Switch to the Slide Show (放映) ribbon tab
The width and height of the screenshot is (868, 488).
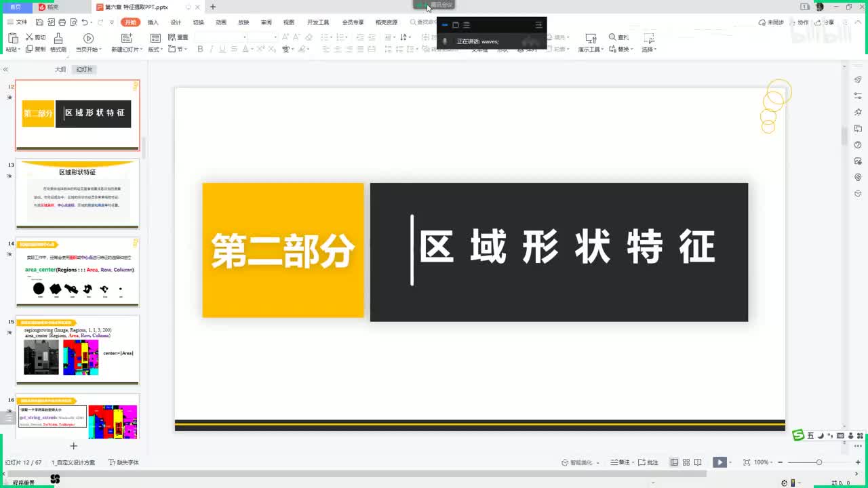click(x=243, y=22)
